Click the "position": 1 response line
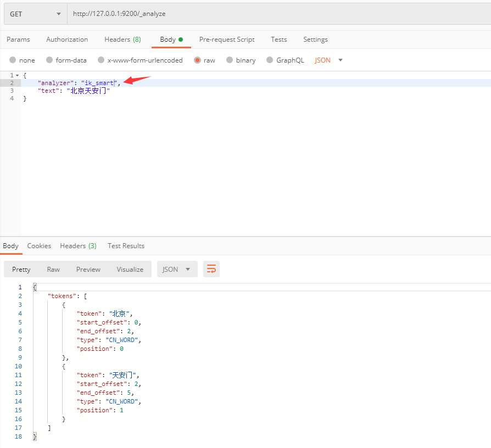491x448 pixels. click(100, 410)
